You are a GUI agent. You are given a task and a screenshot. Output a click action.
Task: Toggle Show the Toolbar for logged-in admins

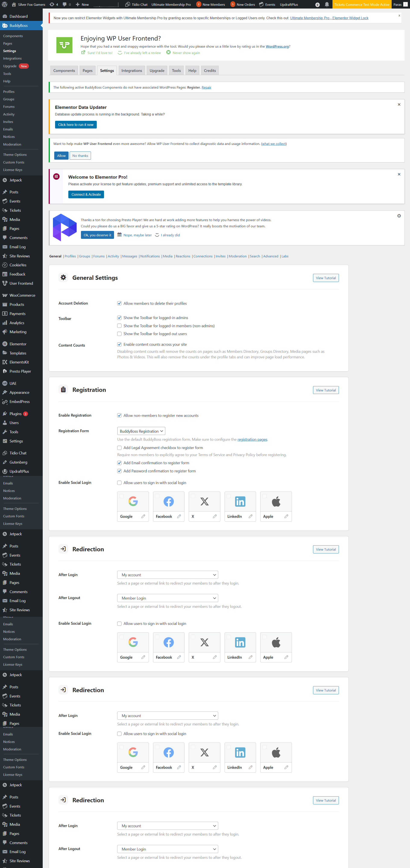point(119,317)
